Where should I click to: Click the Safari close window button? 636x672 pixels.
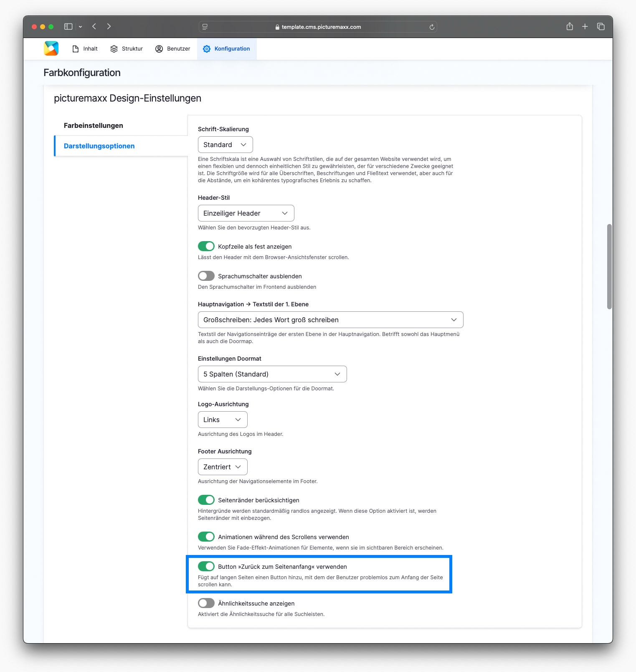(34, 27)
